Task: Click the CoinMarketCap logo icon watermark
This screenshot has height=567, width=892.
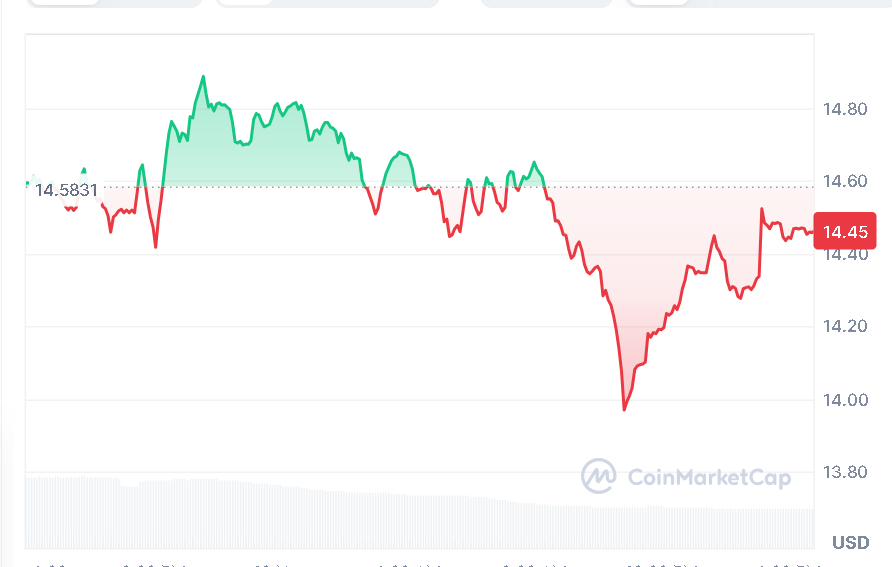Action: tap(599, 476)
